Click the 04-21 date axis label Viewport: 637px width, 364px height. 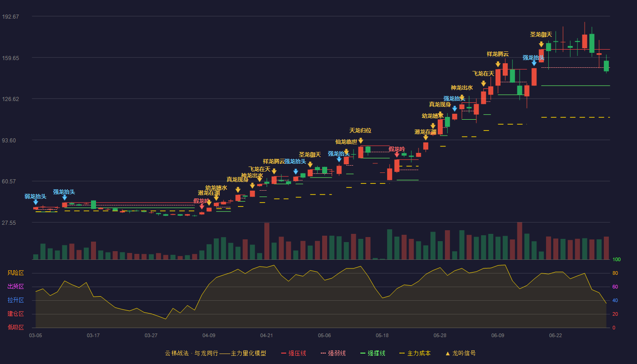(267, 335)
